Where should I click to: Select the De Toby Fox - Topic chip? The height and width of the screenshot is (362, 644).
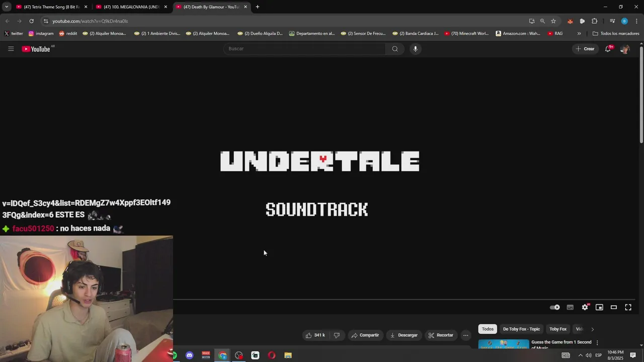(x=521, y=329)
